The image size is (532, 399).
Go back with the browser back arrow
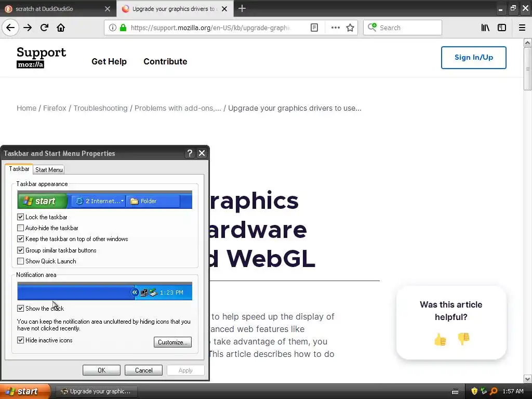(10, 28)
